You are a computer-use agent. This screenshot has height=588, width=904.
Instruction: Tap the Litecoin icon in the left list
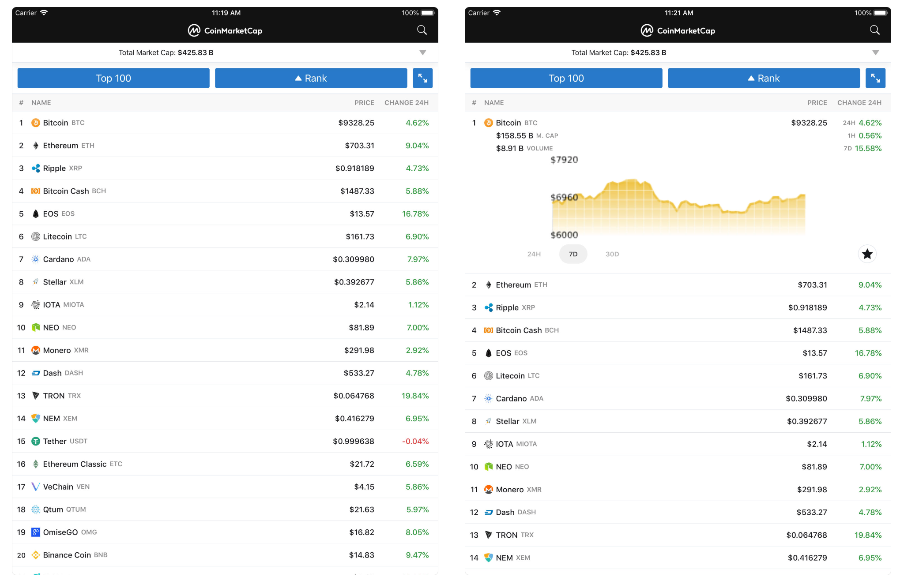point(36,236)
